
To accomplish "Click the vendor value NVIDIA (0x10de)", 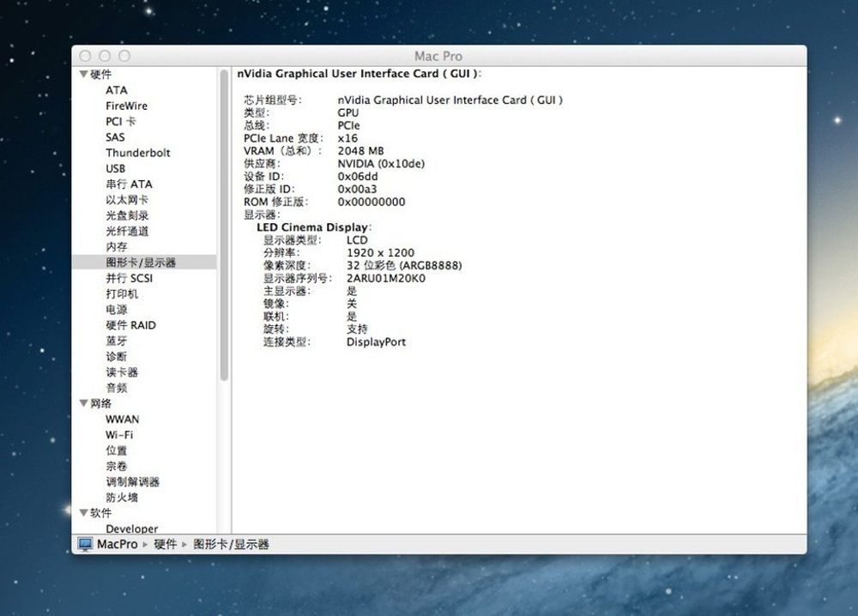I will pyautogui.click(x=381, y=164).
